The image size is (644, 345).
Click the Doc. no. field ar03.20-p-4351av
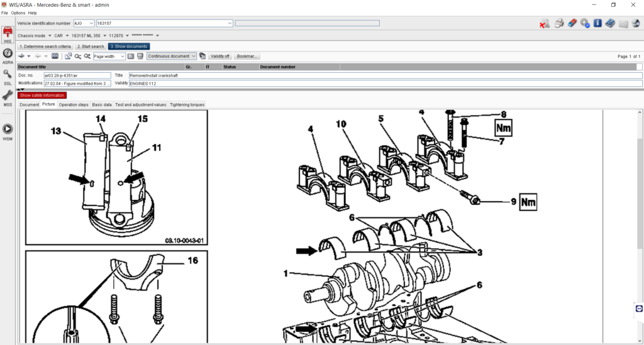click(77, 75)
